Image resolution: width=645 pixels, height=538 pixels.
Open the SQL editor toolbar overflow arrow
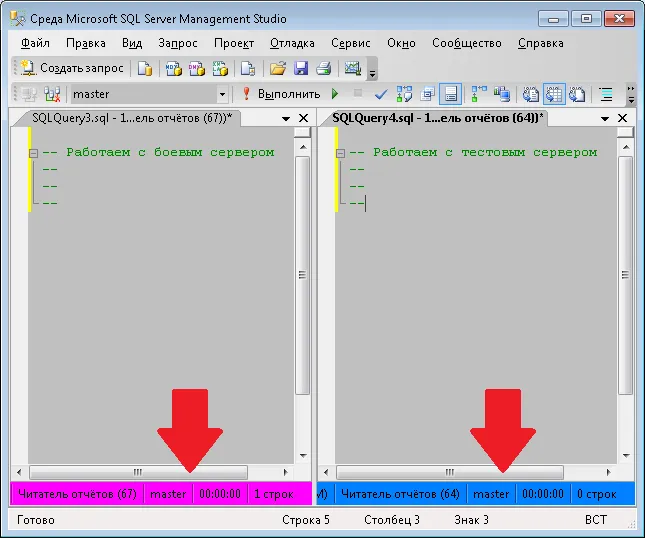point(631,95)
